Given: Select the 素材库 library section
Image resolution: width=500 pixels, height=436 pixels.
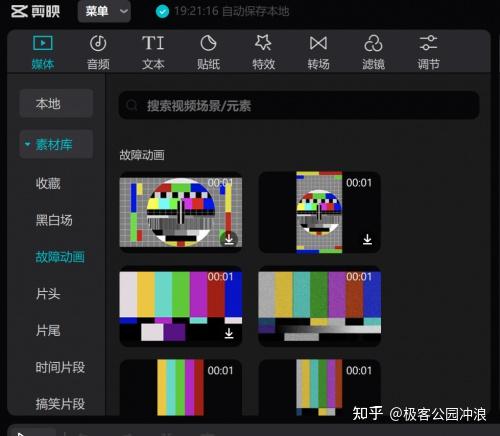Looking at the screenshot, I should coord(56,144).
